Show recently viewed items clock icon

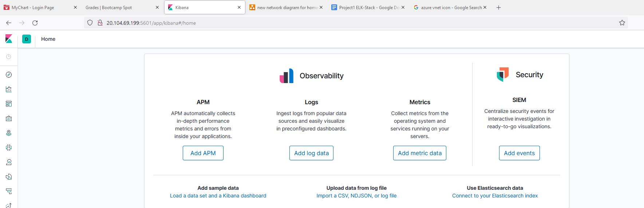click(9, 57)
